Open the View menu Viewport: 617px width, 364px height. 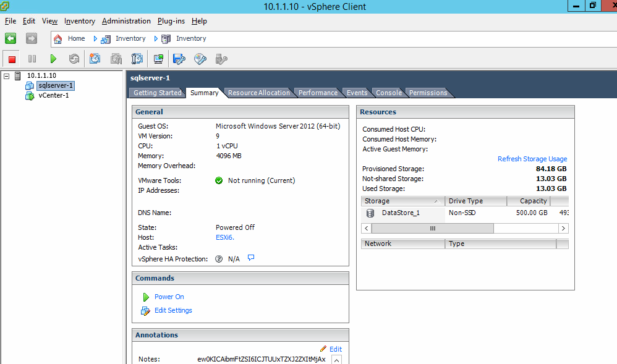tap(49, 21)
